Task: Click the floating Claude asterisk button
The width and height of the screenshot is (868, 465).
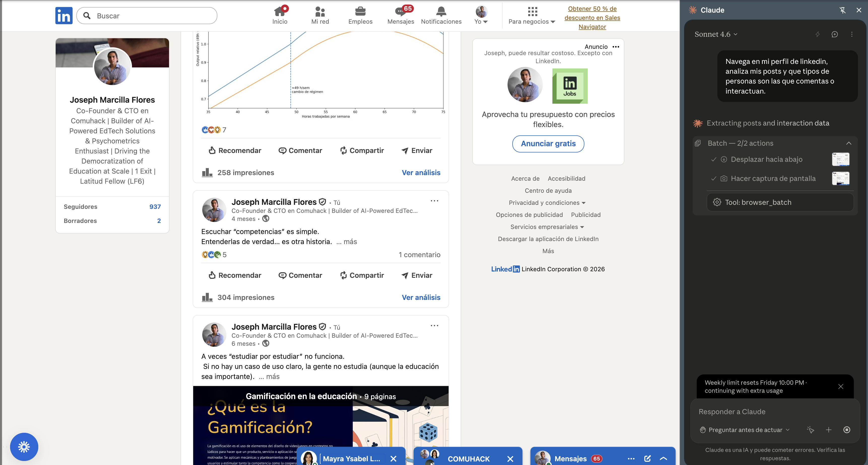Action: tap(24, 447)
